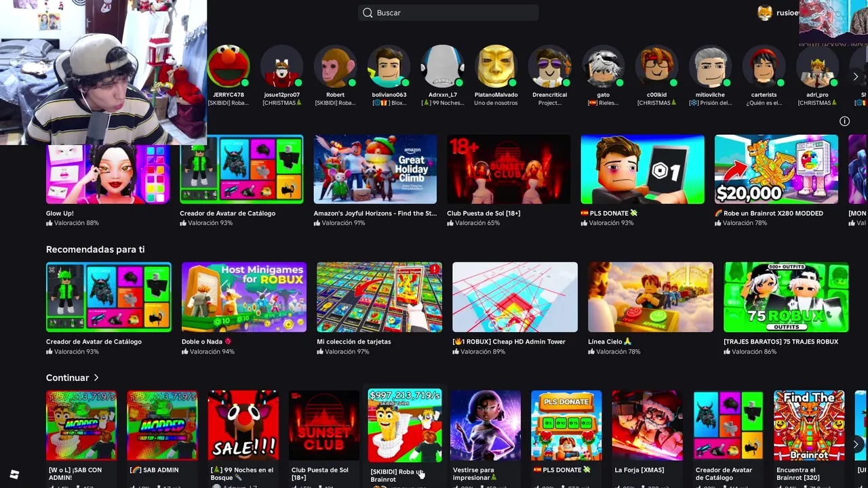Open gato friend avatar

pyautogui.click(x=603, y=66)
